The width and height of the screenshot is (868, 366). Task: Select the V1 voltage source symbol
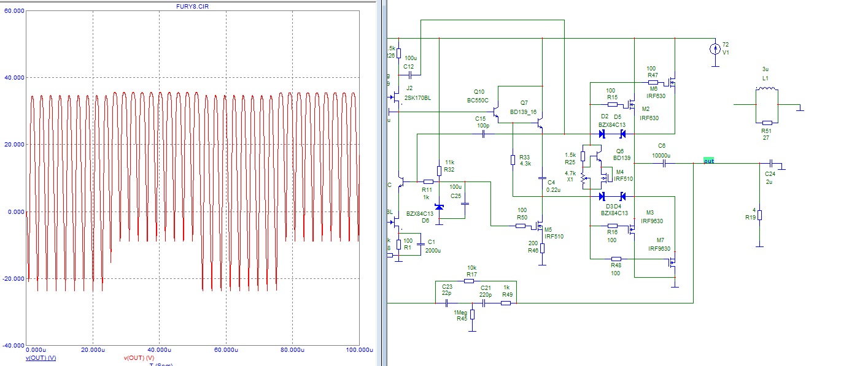click(x=715, y=49)
